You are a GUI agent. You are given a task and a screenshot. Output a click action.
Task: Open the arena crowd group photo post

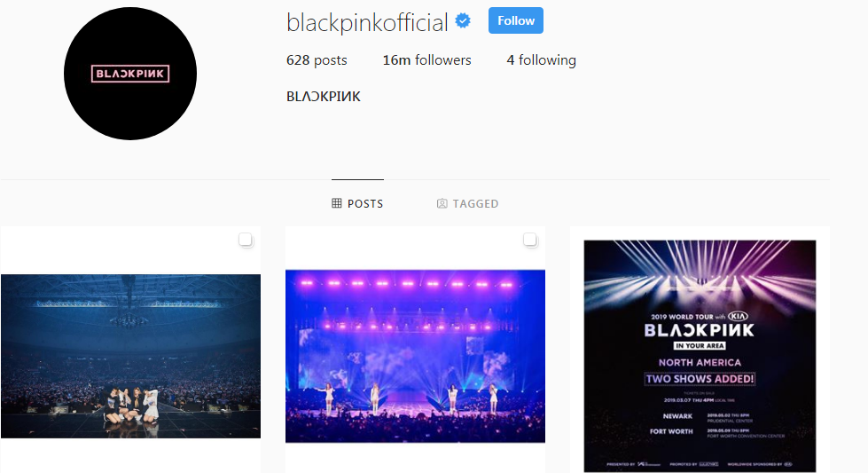(x=130, y=356)
